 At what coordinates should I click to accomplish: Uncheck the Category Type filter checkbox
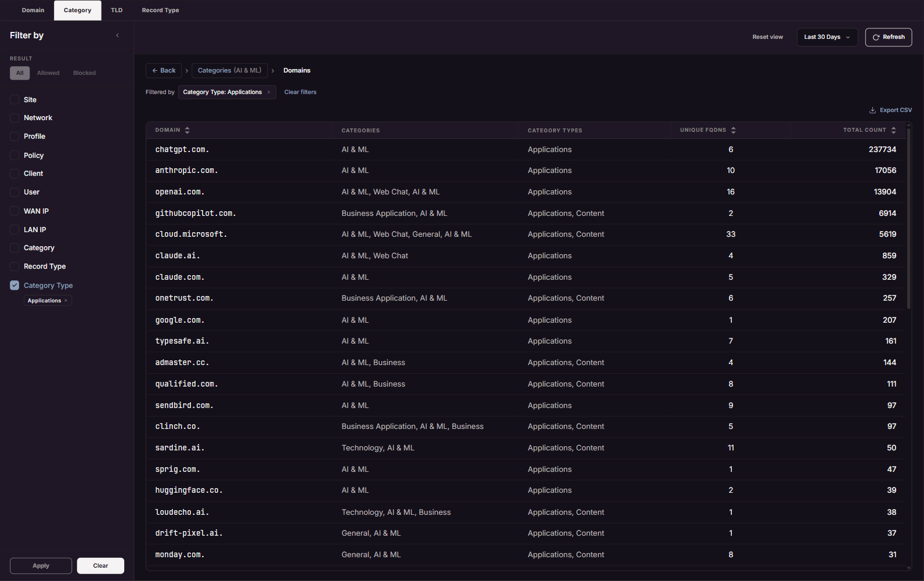pos(15,286)
